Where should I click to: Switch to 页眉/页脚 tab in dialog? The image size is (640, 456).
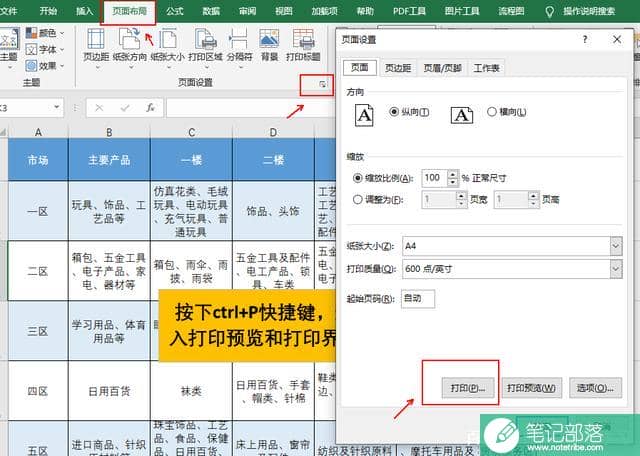(442, 68)
